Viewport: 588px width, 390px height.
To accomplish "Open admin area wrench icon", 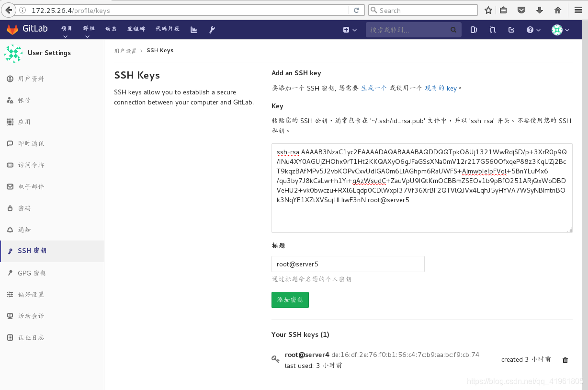I will pyautogui.click(x=212, y=30).
